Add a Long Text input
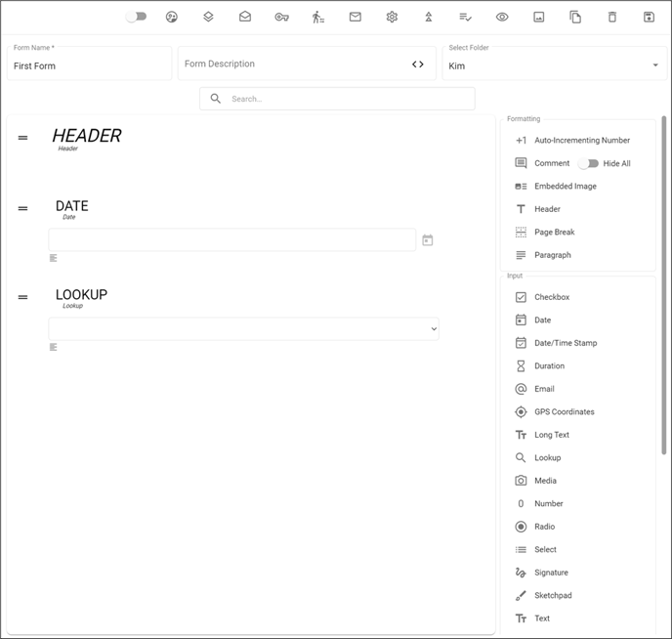 tap(542, 435)
